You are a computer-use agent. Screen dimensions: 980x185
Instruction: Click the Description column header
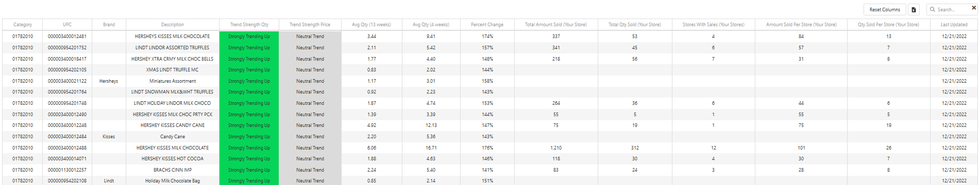(173, 25)
